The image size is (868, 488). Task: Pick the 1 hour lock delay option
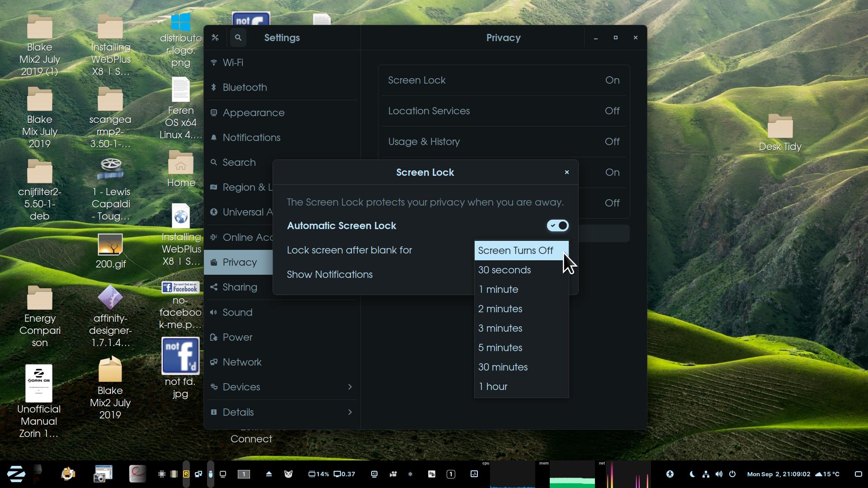[x=493, y=386]
